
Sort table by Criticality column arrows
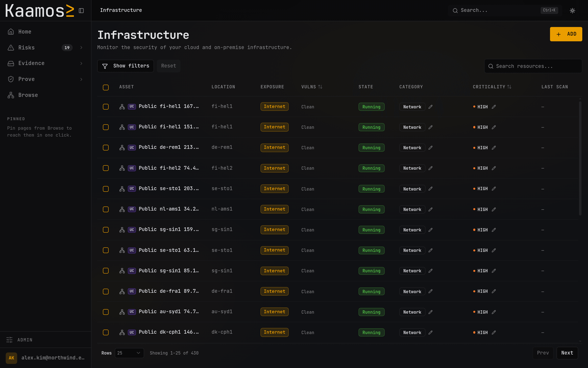point(509,87)
